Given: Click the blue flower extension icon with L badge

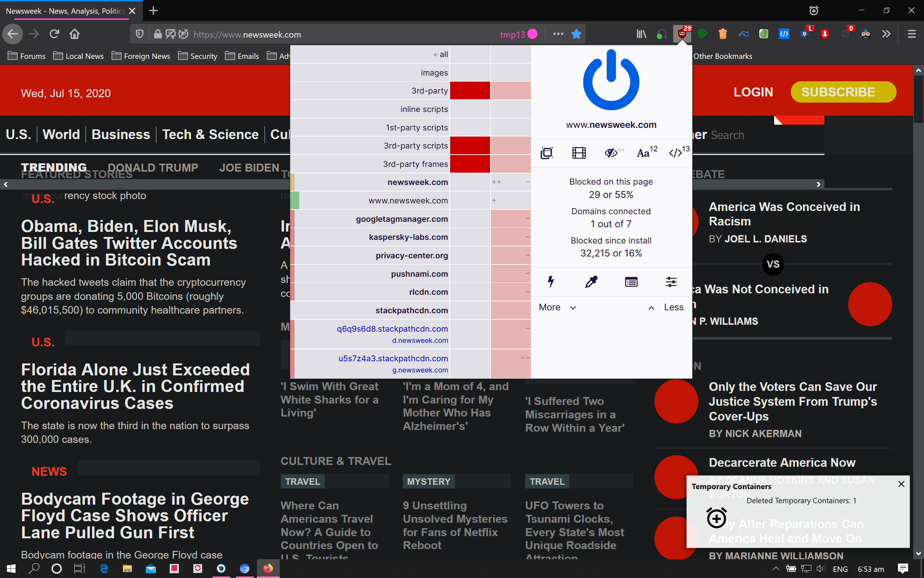Looking at the screenshot, I should [805, 33].
